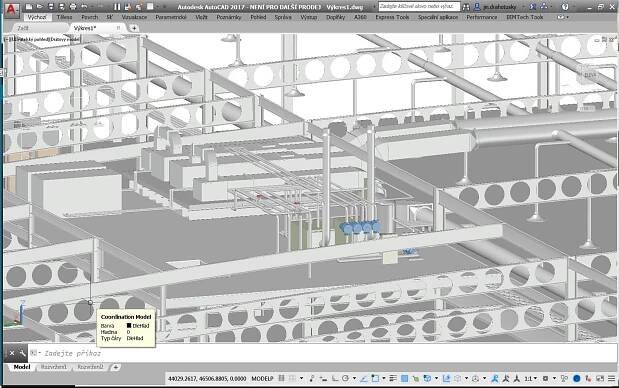This screenshot has height=388, width=619.
Task: Open the Poznámky ribbon tab
Action: [229, 17]
